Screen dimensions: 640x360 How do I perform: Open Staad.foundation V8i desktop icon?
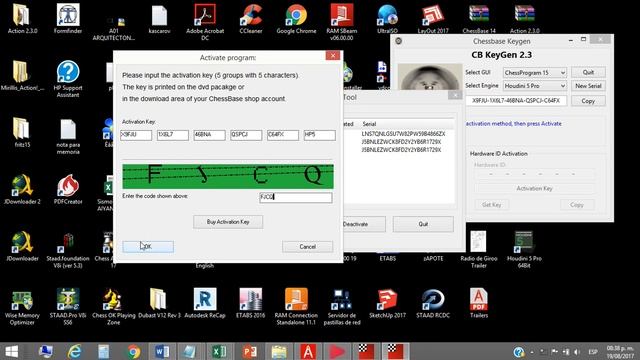[68, 250]
